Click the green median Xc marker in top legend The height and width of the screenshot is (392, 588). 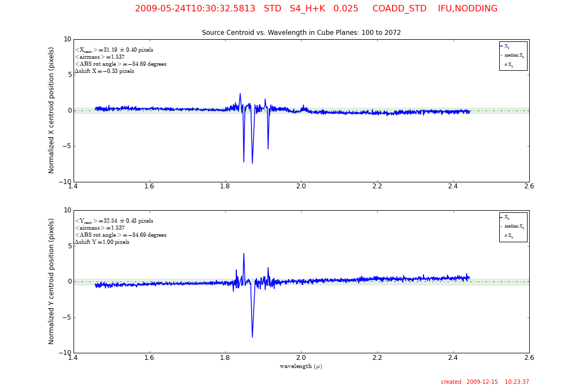(501, 56)
